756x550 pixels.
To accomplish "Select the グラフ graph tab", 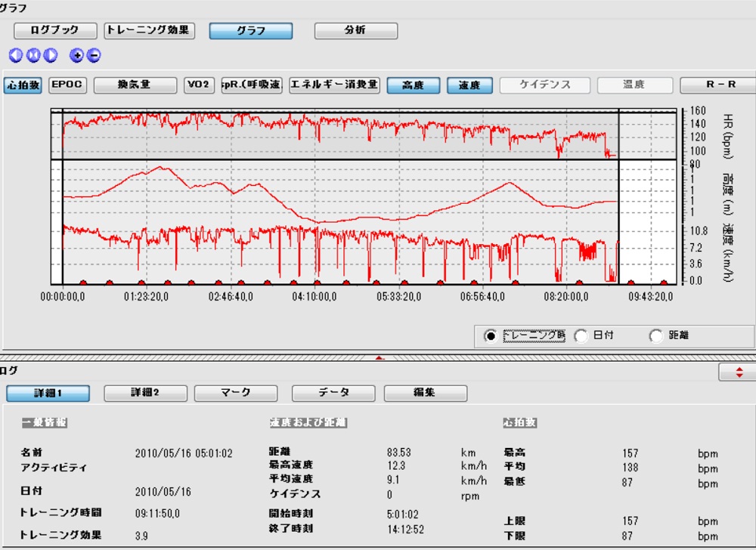I will tap(251, 31).
